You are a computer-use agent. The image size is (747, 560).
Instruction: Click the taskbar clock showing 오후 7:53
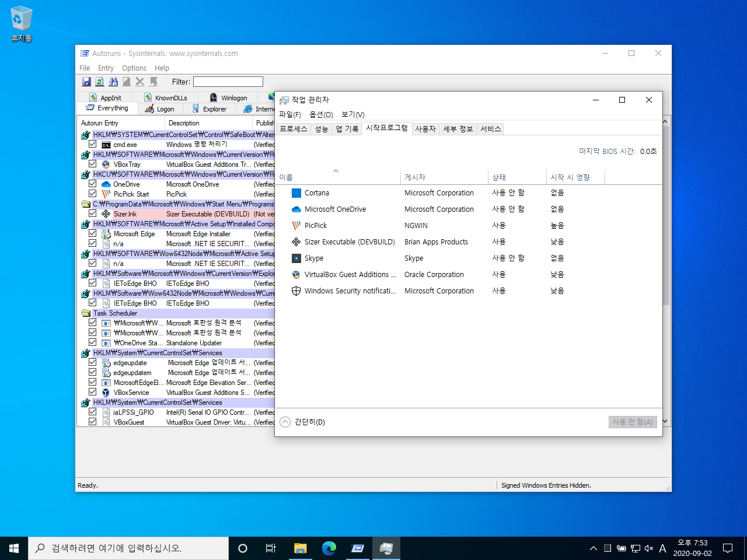693,548
